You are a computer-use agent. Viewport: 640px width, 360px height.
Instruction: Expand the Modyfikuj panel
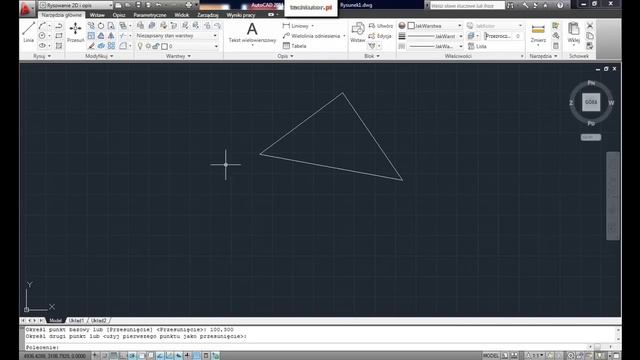[x=99, y=56]
